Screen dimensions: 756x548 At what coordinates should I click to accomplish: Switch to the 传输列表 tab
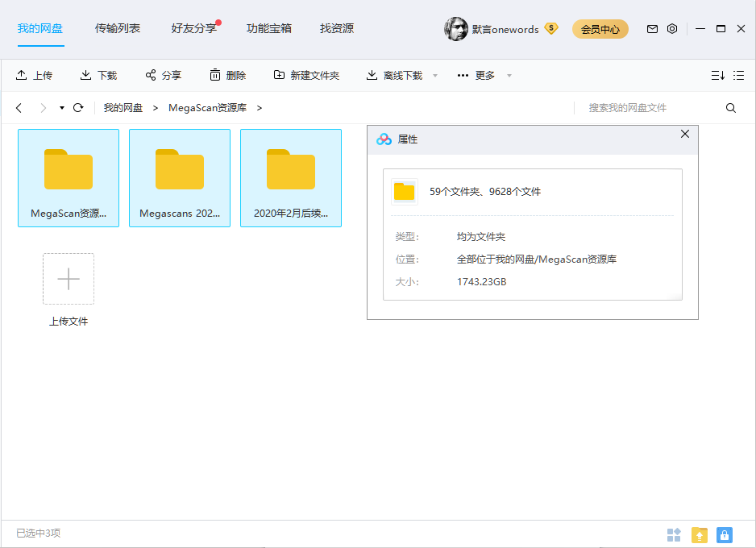point(117,28)
